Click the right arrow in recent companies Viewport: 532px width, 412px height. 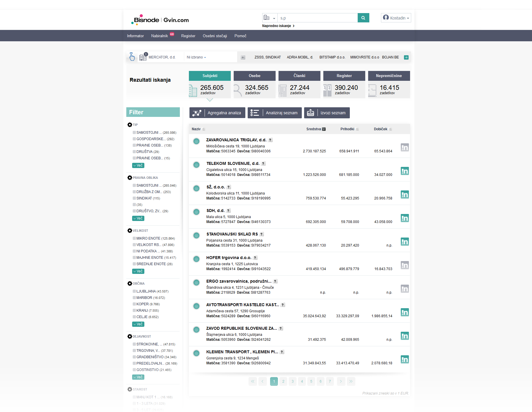[406, 58]
